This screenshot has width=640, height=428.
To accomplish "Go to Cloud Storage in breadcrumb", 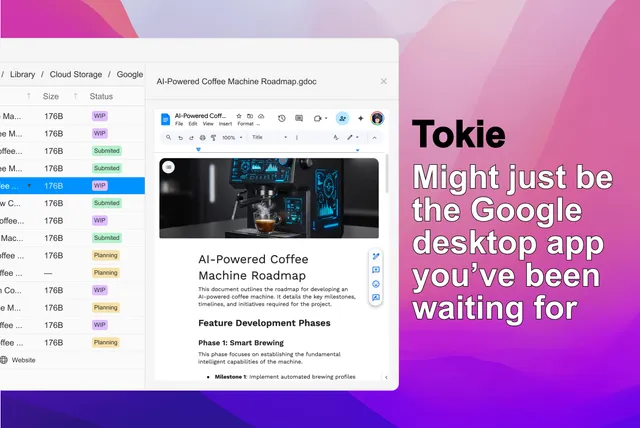I will [x=77, y=74].
